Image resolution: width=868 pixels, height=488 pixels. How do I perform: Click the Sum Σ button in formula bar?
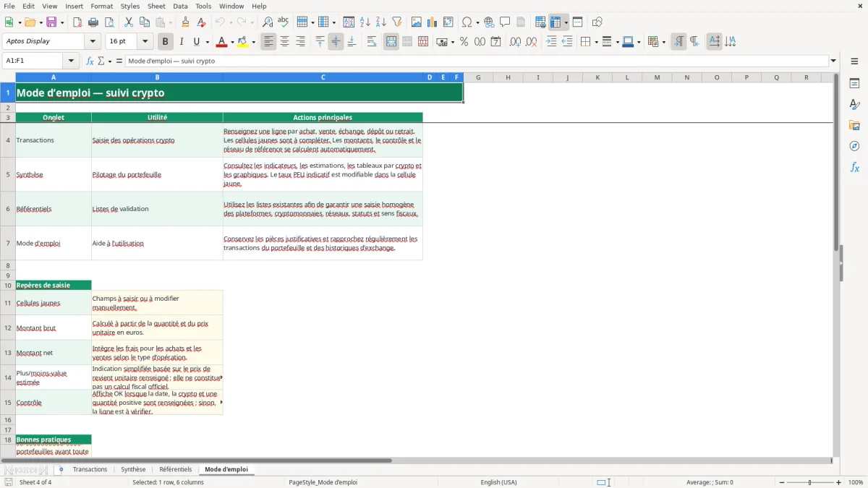pyautogui.click(x=101, y=61)
